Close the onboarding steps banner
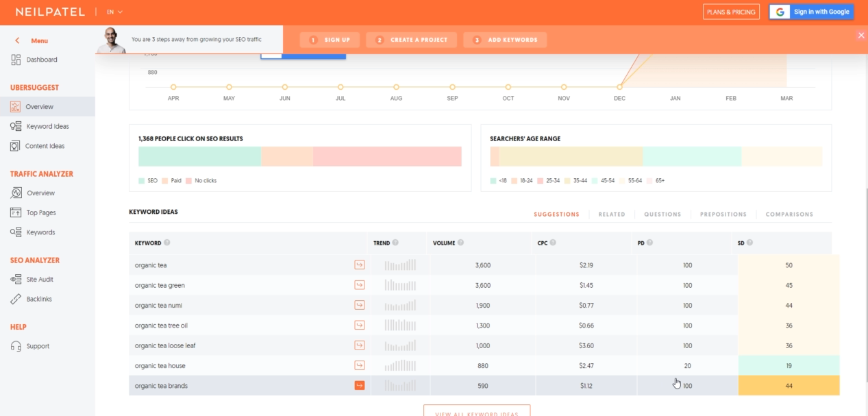 click(861, 35)
